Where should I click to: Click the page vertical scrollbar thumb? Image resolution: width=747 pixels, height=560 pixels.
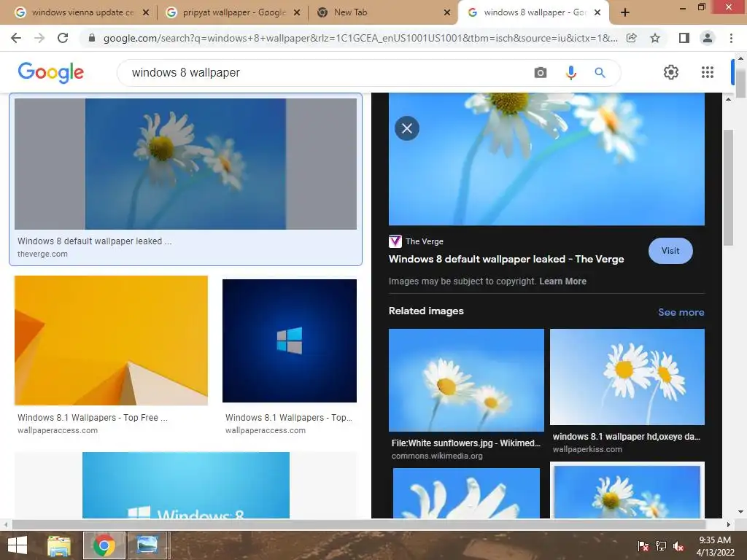click(x=740, y=83)
